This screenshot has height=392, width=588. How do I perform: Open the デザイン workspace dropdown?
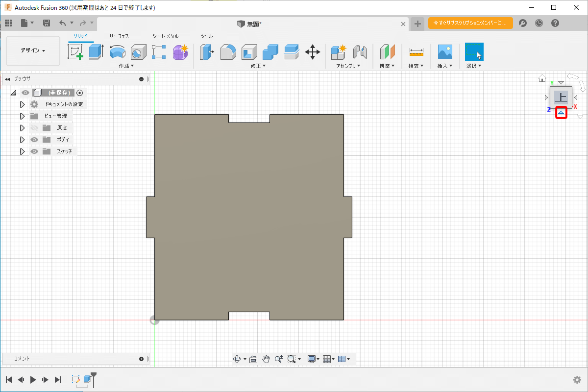tap(33, 51)
